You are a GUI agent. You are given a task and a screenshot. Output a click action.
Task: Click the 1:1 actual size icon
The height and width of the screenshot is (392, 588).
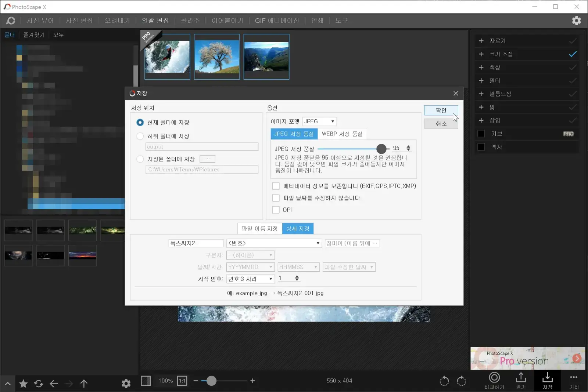[182, 381]
